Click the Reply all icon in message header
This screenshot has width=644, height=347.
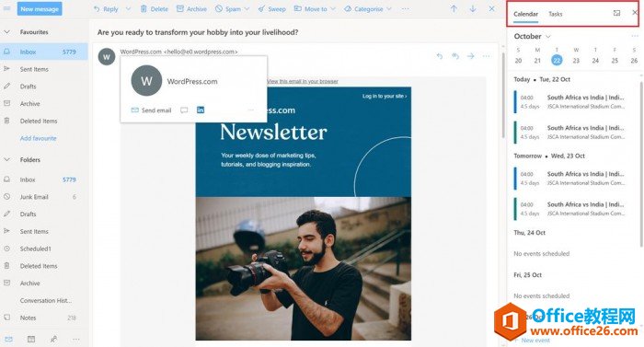(455, 56)
